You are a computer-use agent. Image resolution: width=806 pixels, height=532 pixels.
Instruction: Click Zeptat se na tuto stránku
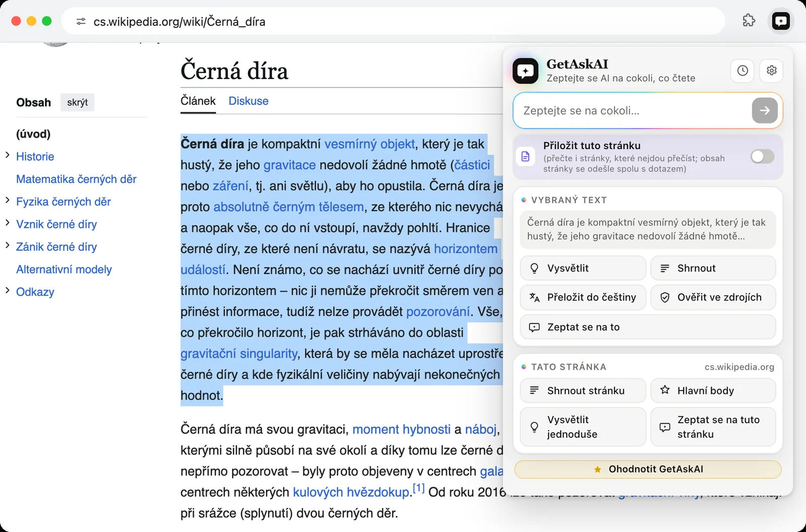pos(713,427)
